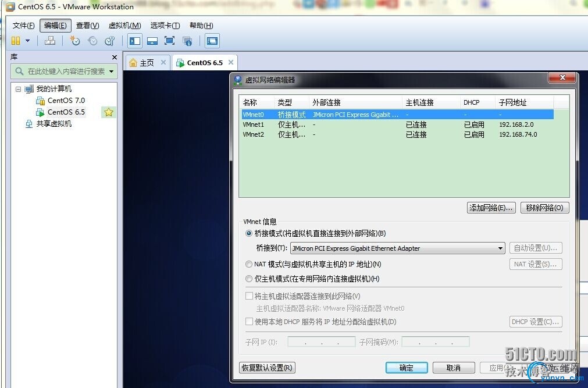Collapse the 我的计算机 tree node

tap(18, 89)
